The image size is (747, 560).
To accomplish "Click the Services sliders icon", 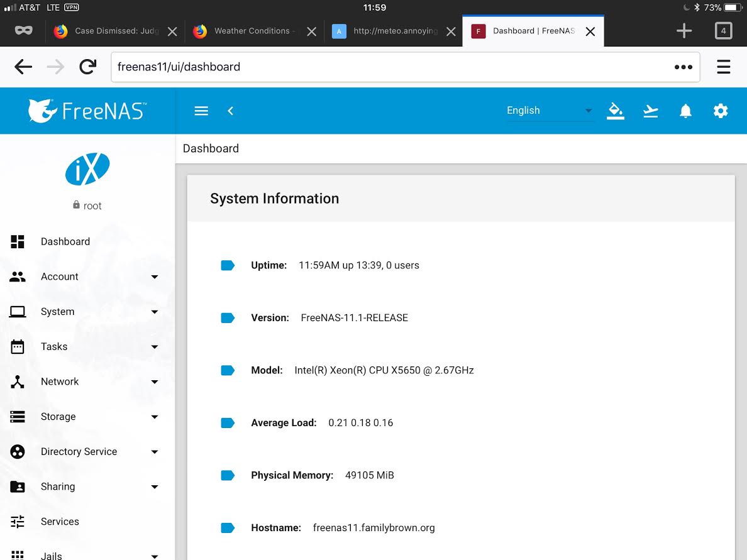I will (x=18, y=522).
